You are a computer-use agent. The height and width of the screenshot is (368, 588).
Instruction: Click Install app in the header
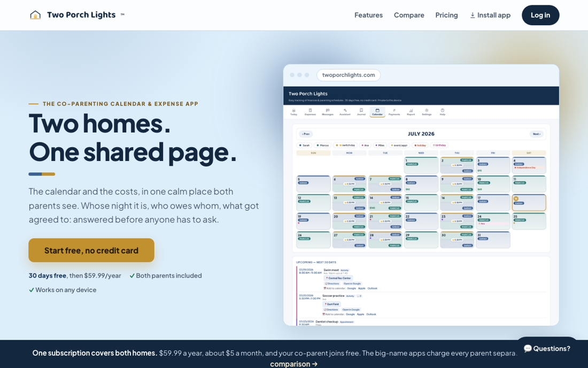click(490, 15)
